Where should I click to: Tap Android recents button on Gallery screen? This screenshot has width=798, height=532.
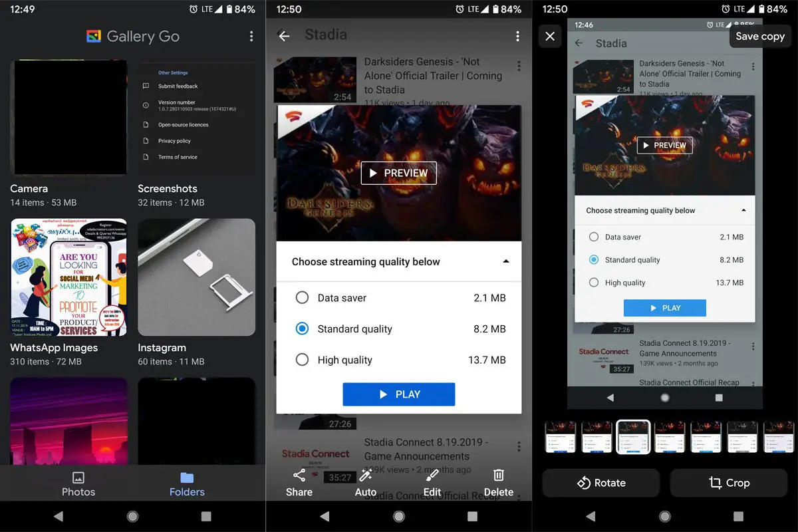(206, 517)
